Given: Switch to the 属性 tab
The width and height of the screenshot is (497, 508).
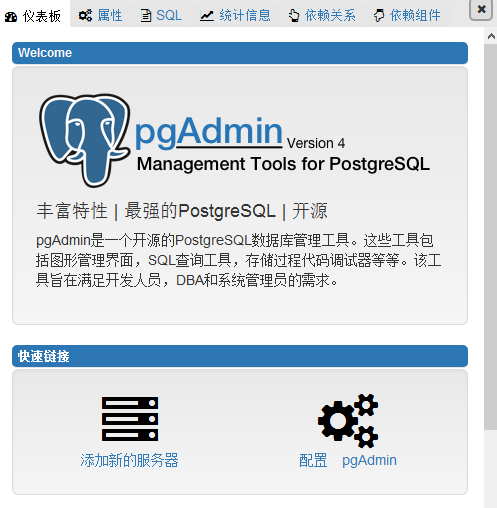Looking at the screenshot, I should (100, 15).
